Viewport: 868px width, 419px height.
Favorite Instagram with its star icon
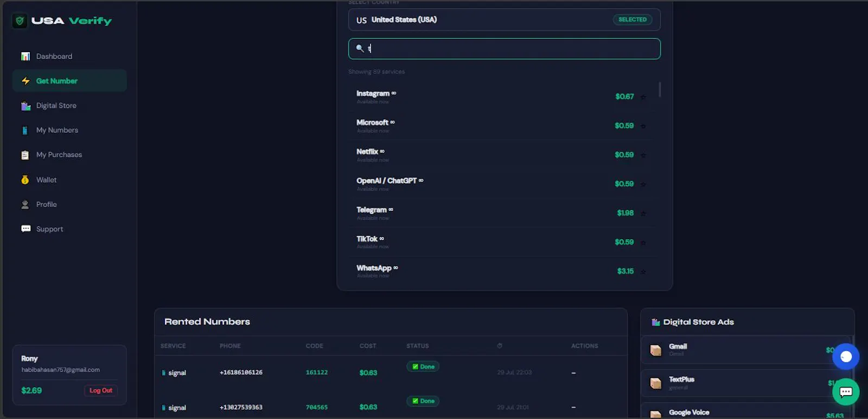point(643,97)
